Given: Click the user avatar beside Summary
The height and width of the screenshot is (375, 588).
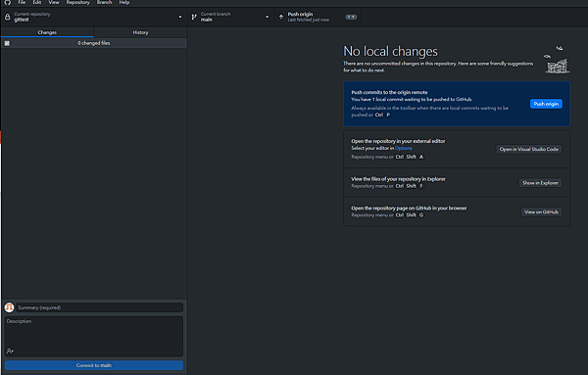Looking at the screenshot, I should [9, 307].
